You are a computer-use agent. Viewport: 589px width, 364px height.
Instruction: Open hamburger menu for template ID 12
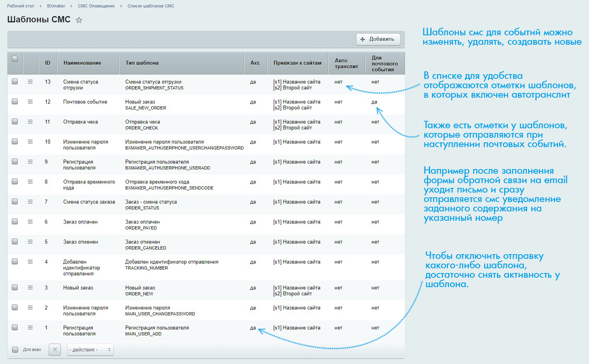point(30,102)
